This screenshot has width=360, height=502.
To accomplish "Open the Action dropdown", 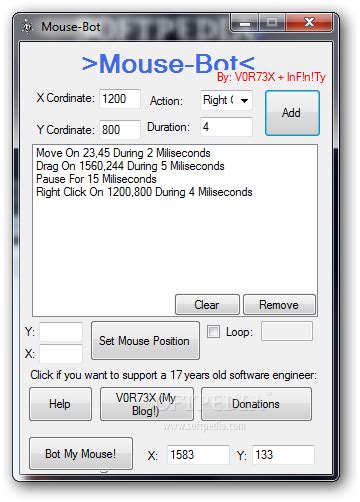I will 226,100.
